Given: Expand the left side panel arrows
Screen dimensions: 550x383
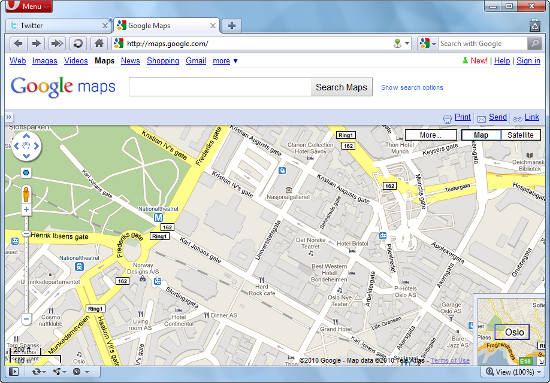Looking at the screenshot, I should click(9, 117).
